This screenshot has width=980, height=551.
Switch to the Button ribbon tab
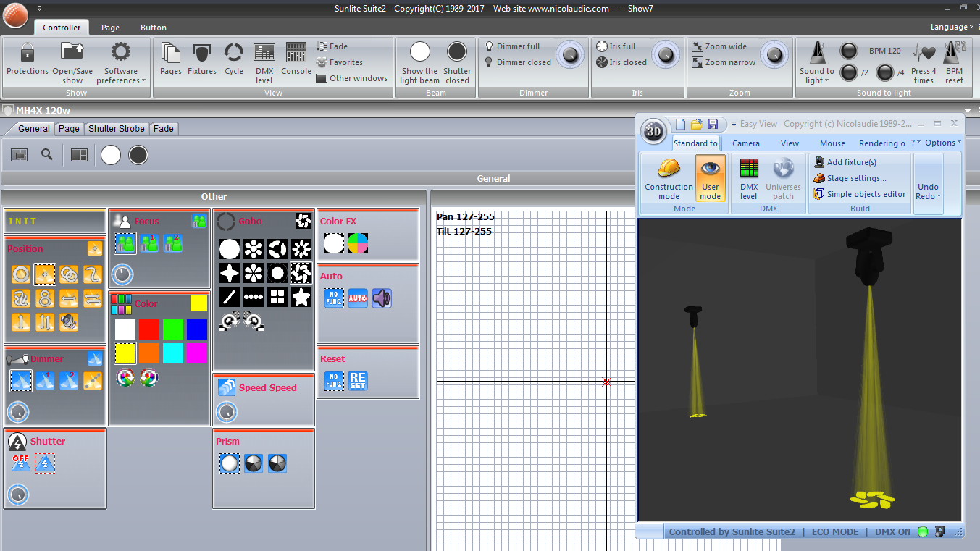(154, 28)
